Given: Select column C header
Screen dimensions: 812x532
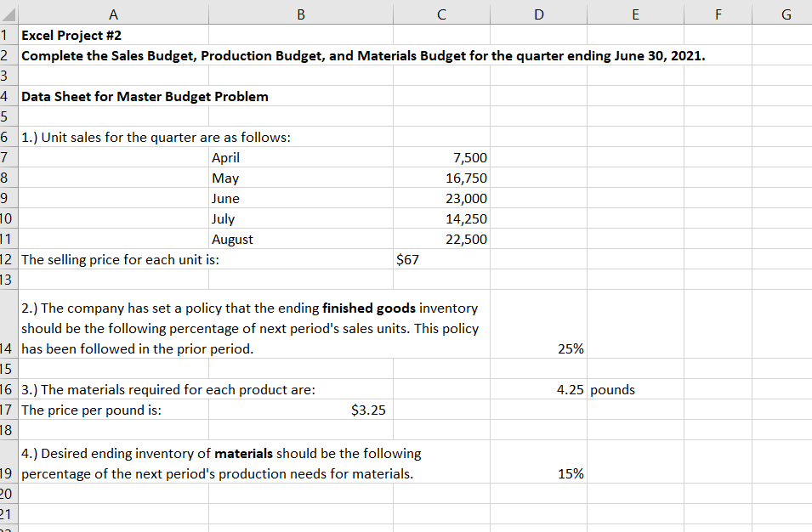Looking at the screenshot, I should click(442, 14).
